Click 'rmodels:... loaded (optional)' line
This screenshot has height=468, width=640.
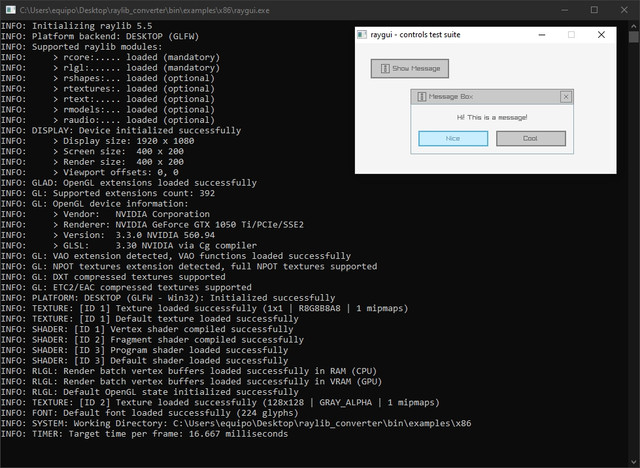[107, 109]
